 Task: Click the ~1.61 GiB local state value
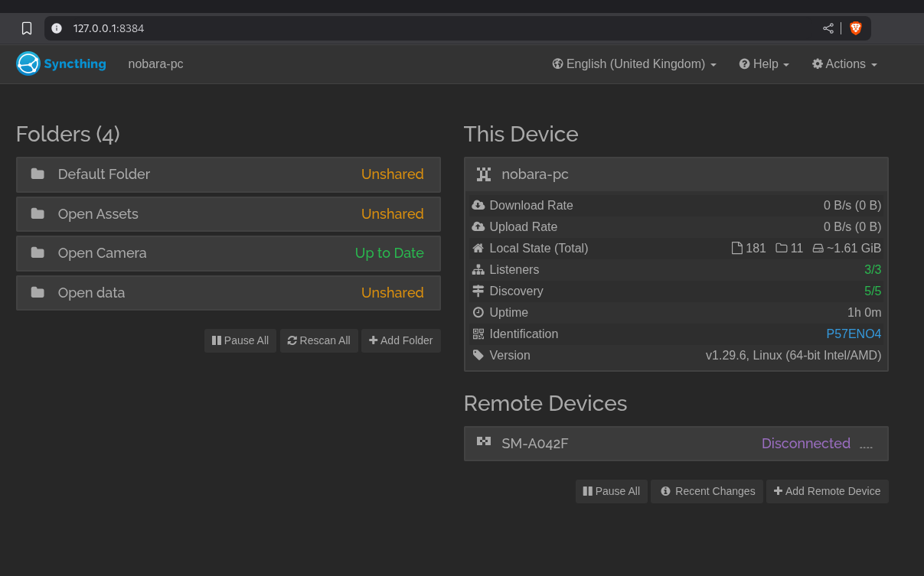coord(854,248)
